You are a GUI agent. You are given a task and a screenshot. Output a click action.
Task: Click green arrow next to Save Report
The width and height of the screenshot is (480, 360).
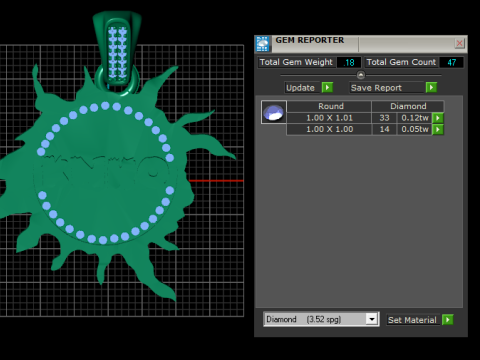431,87
